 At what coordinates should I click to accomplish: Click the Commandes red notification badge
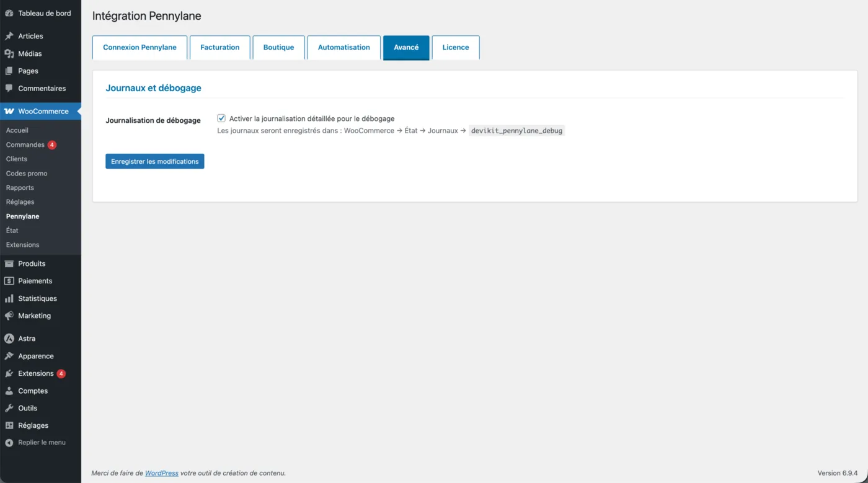tap(52, 144)
